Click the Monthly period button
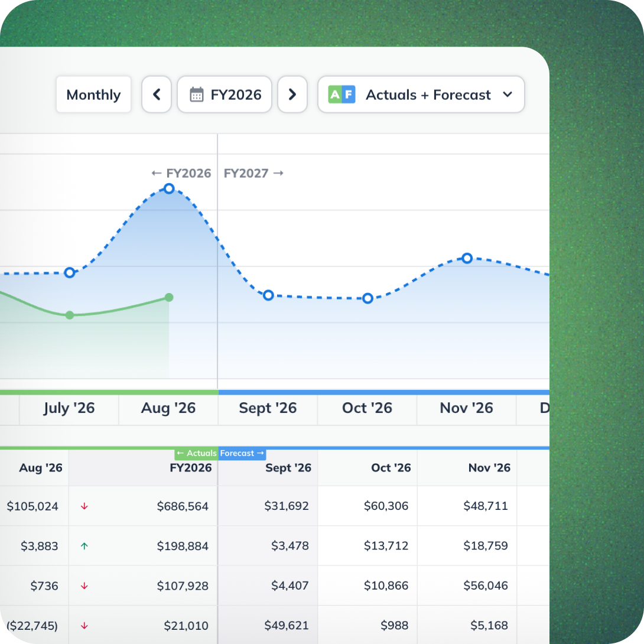 click(93, 95)
